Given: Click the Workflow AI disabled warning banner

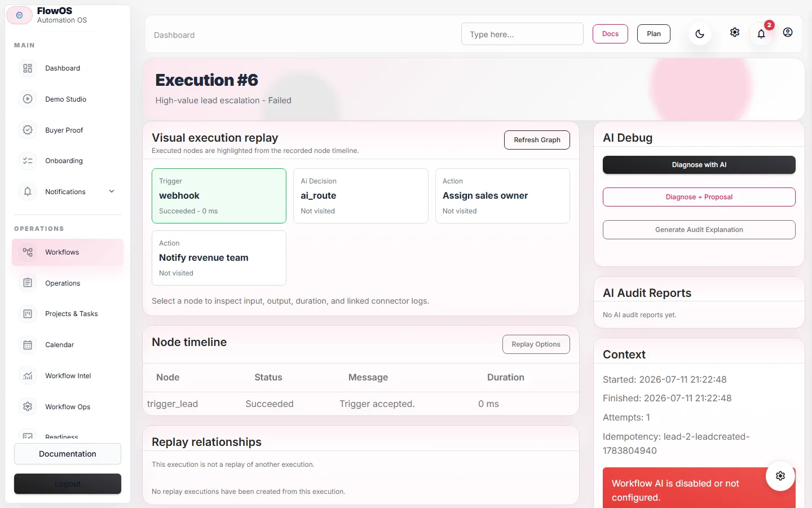Looking at the screenshot, I should [699, 488].
